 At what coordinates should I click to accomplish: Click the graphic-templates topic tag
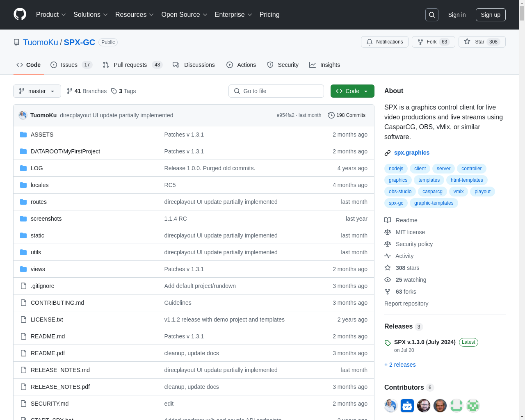tap(434, 203)
